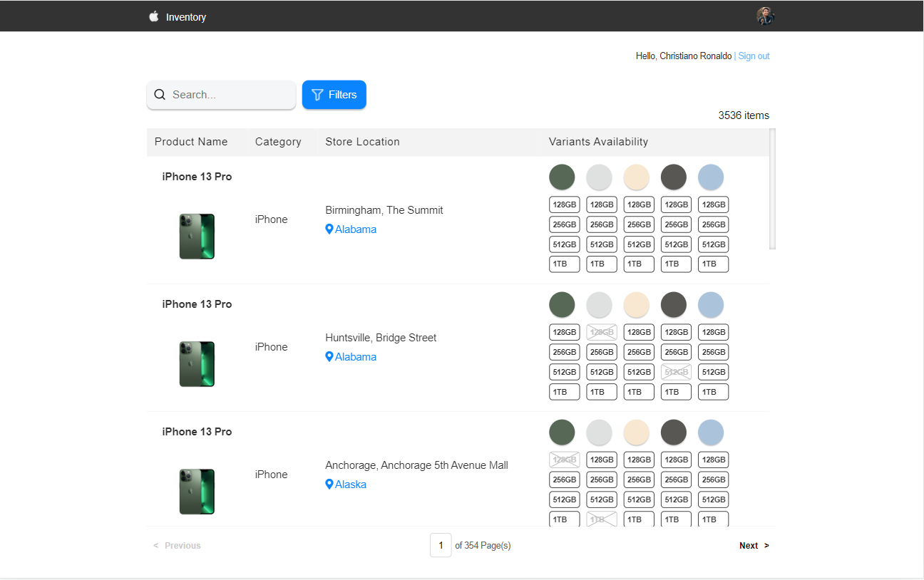Click the Apple logo in the header
This screenshot has height=580, width=924.
(153, 16)
